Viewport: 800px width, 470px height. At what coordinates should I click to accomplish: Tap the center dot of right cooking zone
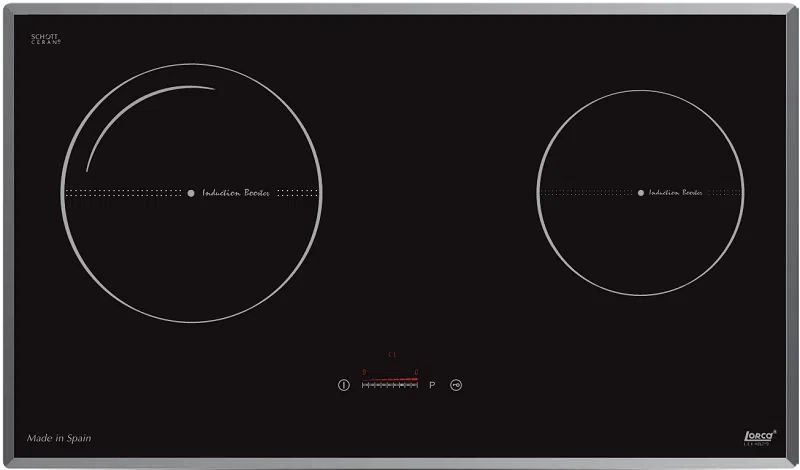pyautogui.click(x=641, y=192)
